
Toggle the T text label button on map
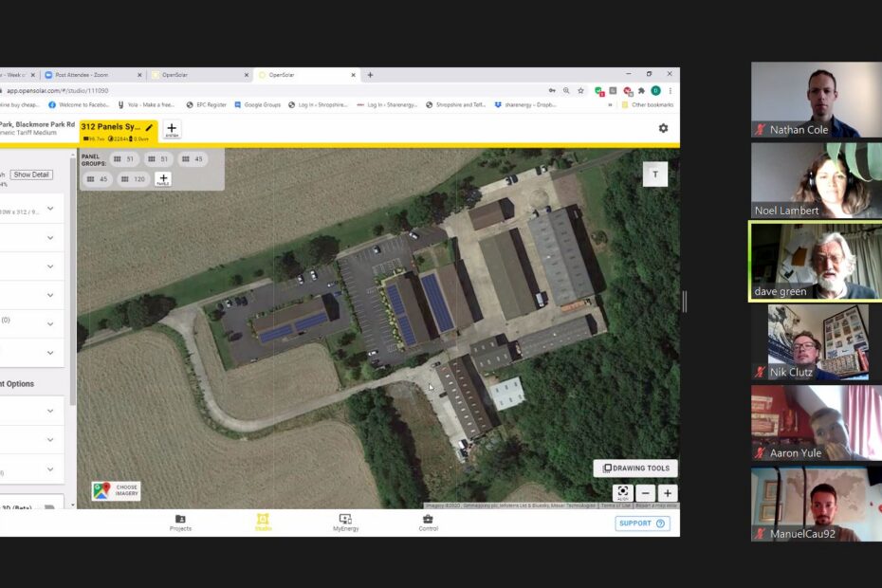(655, 174)
